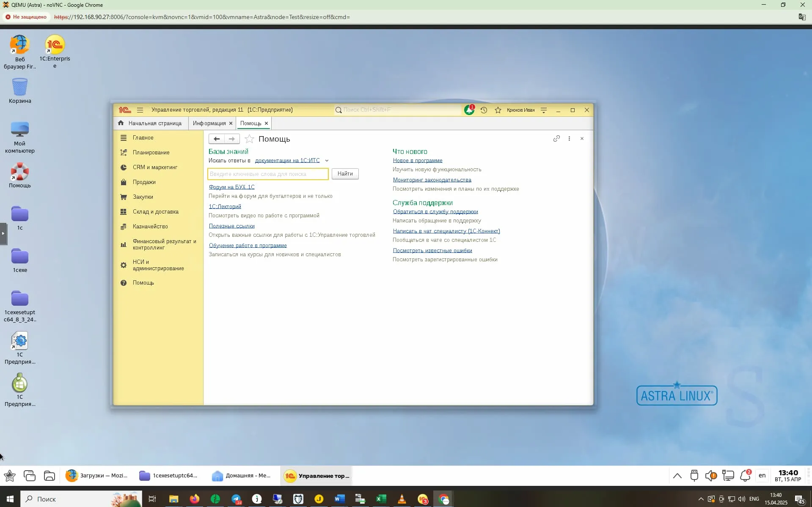812x507 pixels.
Task: Open Мониторинг законодательства link
Action: [432, 180]
